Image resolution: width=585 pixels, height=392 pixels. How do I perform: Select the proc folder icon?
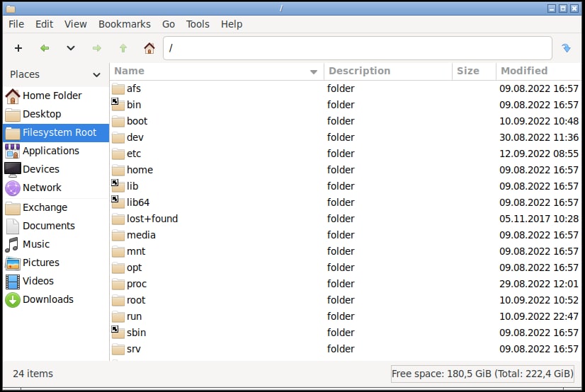[118, 284]
